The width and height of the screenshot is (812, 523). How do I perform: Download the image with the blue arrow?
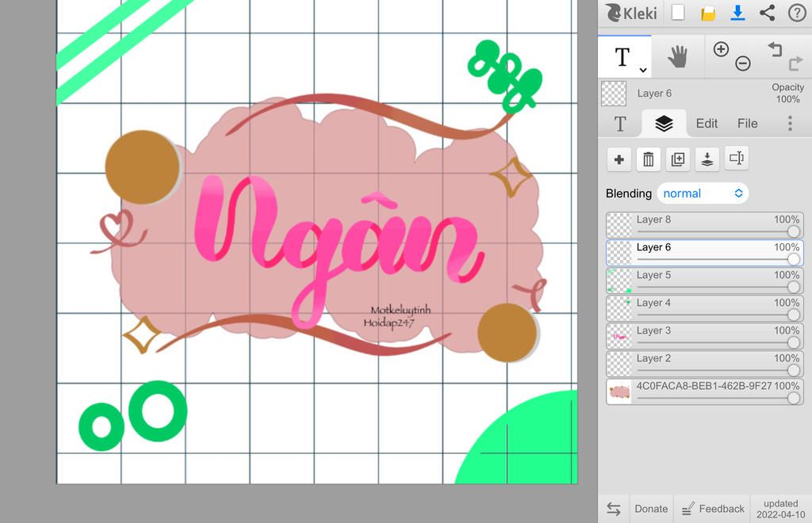pyautogui.click(x=737, y=13)
